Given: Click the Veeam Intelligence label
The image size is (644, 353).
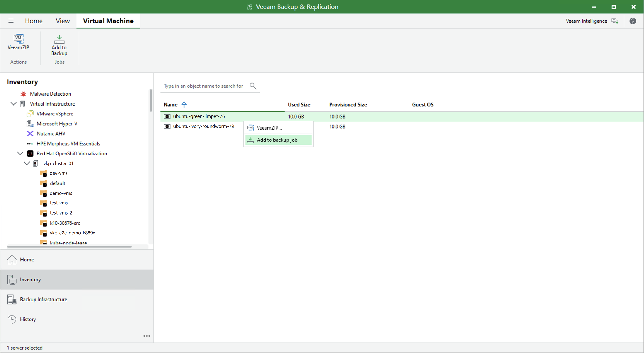Looking at the screenshot, I should [x=586, y=21].
